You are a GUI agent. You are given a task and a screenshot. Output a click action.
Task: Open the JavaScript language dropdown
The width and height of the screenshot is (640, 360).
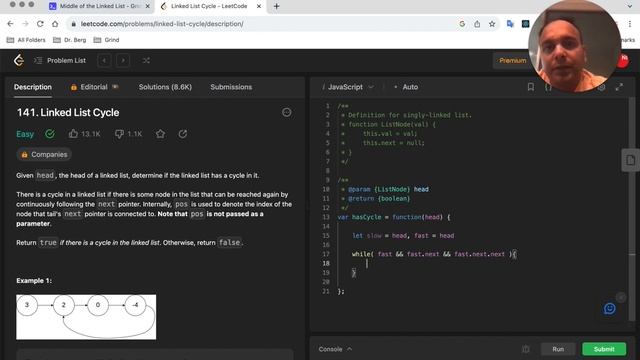pyautogui.click(x=348, y=87)
